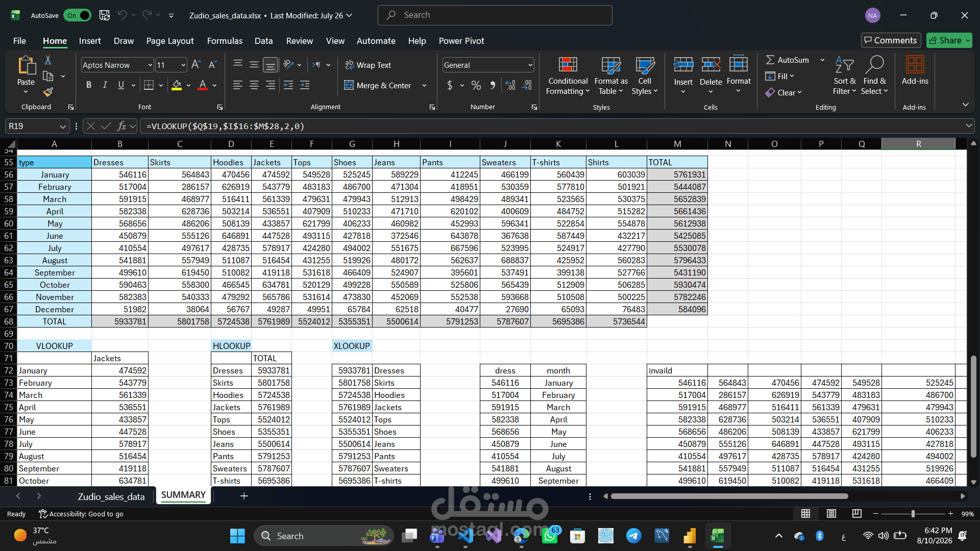Expand the AutoSum dropdown arrow
This screenshot has width=980, height=551.
822,60
